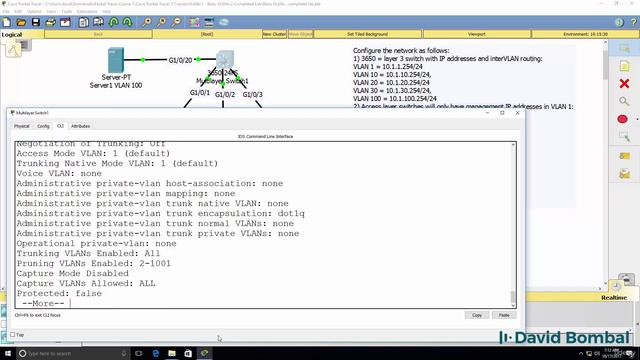Image resolution: width=640 pixels, height=360 pixels.
Task: Select the Inspect magnifier tool
Action: [x=624, y=101]
